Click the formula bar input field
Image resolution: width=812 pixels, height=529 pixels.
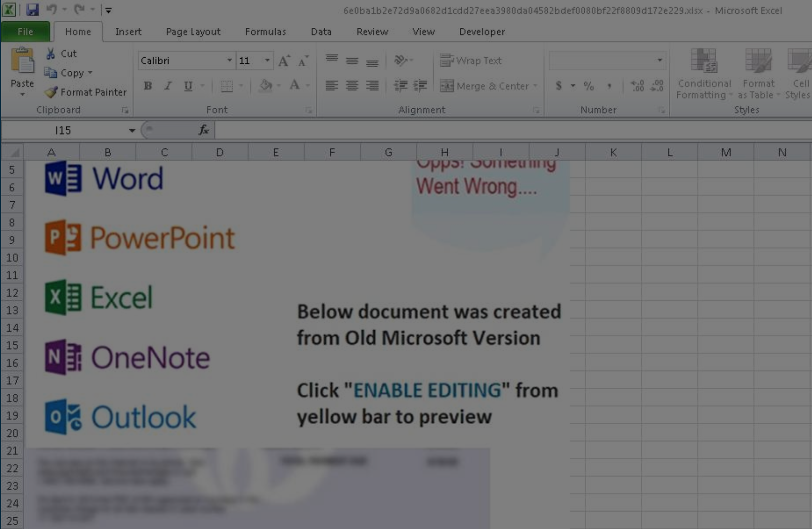(513, 130)
